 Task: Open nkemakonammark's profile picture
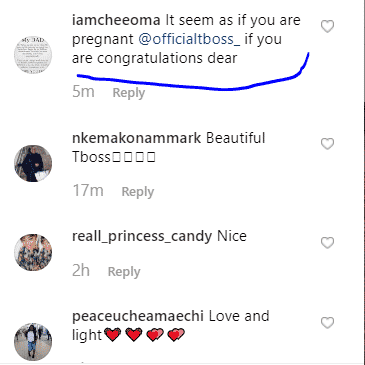pos(33,163)
